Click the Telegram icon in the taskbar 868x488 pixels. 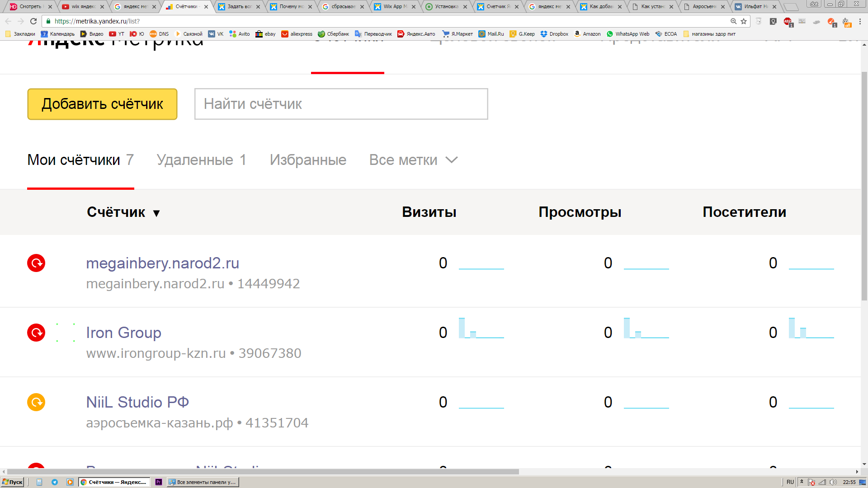click(x=55, y=482)
